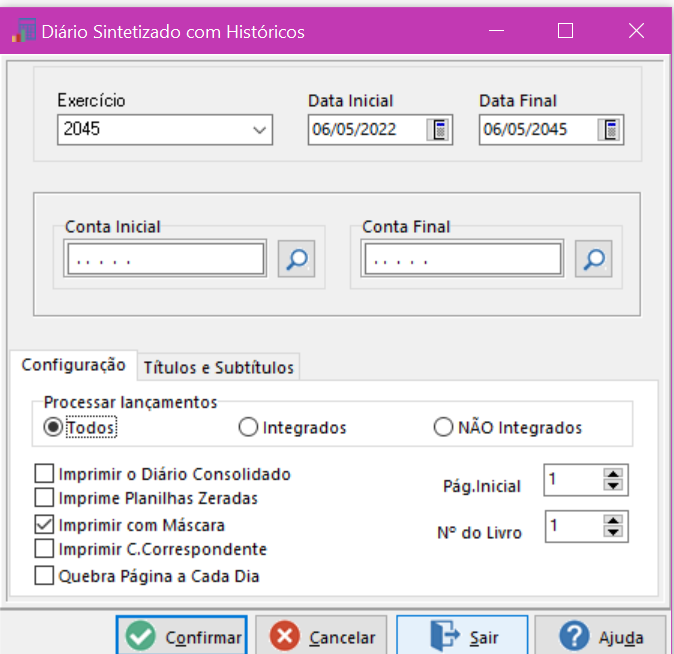Click the Confirmar button
Viewport: 674px width, 654px height.
point(181,636)
